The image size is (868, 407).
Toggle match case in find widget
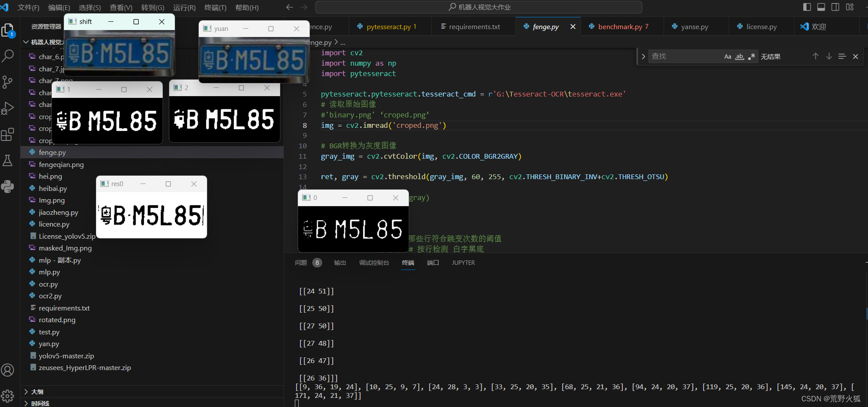pyautogui.click(x=728, y=57)
